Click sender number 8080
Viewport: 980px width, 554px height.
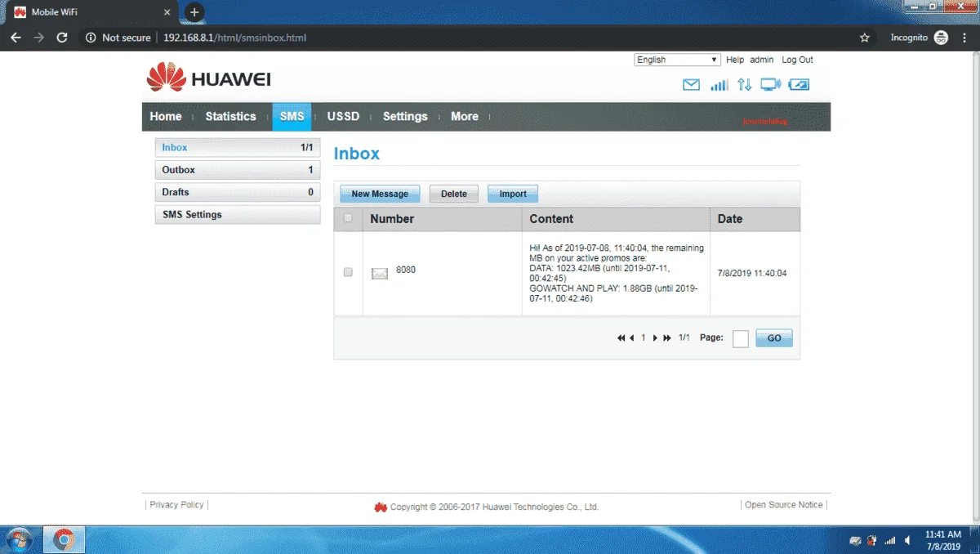click(x=406, y=270)
